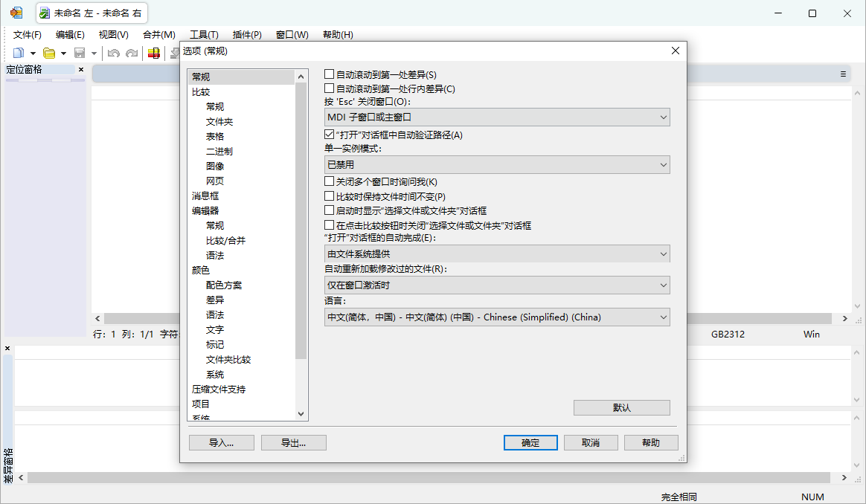
Task: Open the hamburger menu on the right pane
Action: (x=841, y=74)
